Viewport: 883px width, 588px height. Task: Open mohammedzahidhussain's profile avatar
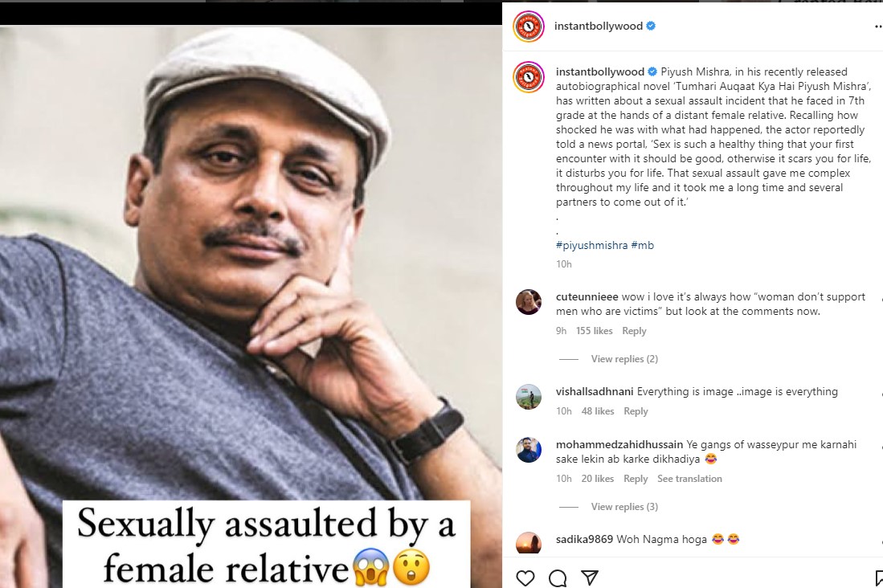point(529,450)
